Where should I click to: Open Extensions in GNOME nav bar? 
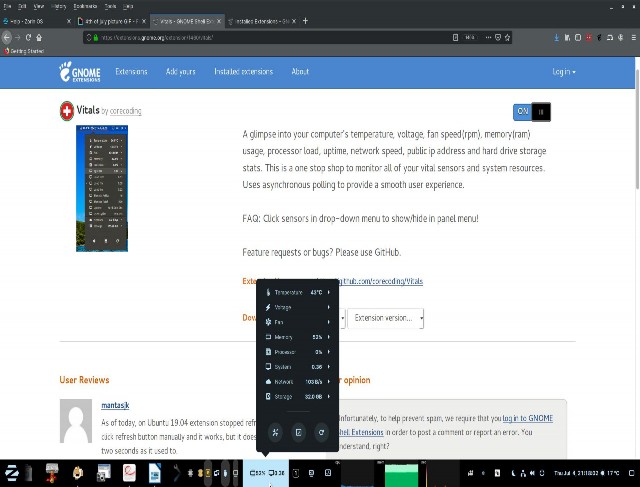coord(131,72)
